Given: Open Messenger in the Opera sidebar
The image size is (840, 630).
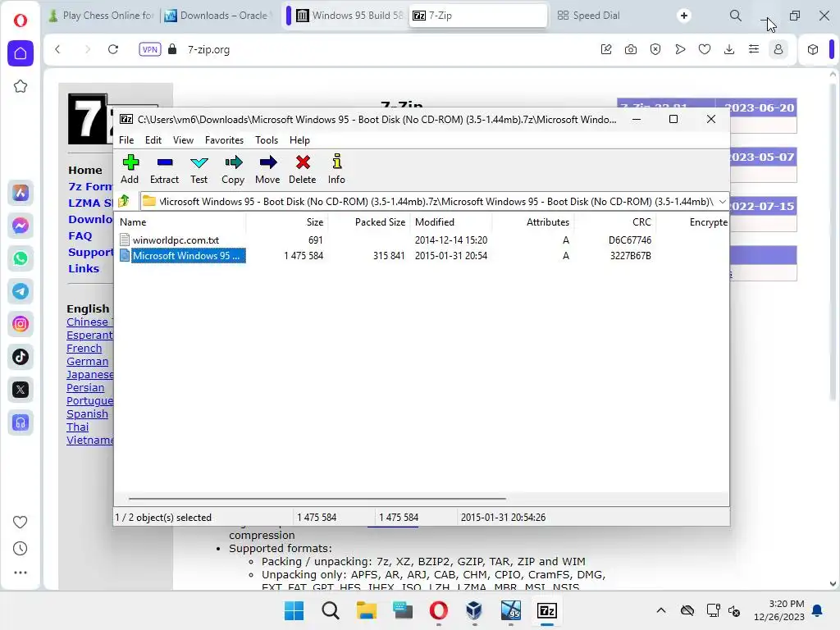Looking at the screenshot, I should coord(21,226).
